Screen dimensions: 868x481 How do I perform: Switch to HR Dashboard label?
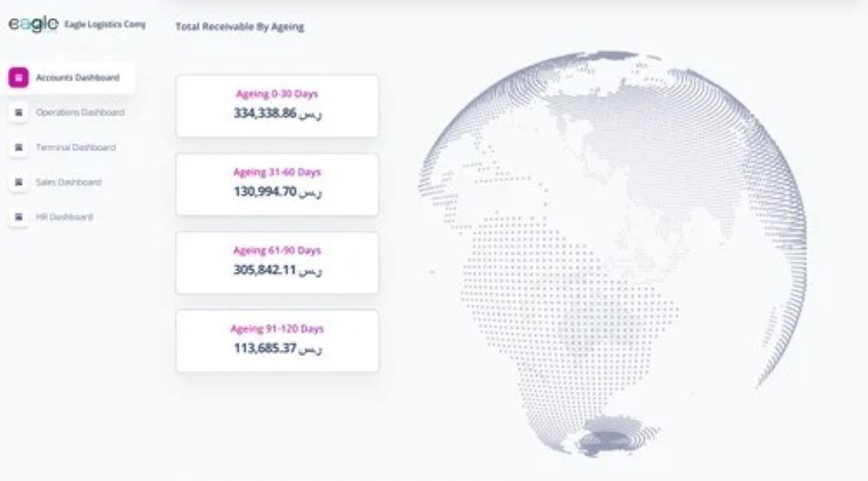[64, 217]
